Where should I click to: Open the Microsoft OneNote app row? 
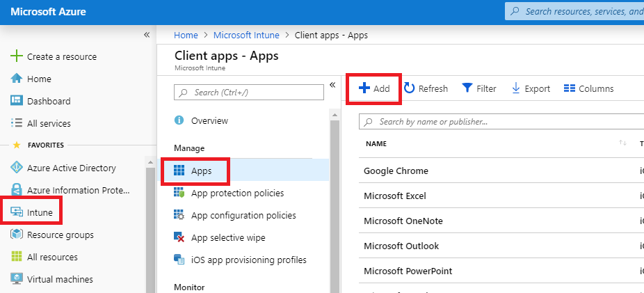[x=501, y=221]
